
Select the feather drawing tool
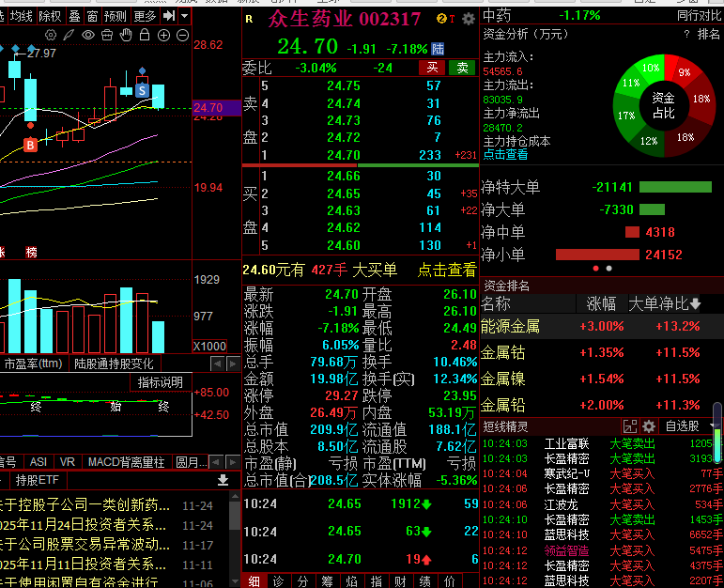69,35
